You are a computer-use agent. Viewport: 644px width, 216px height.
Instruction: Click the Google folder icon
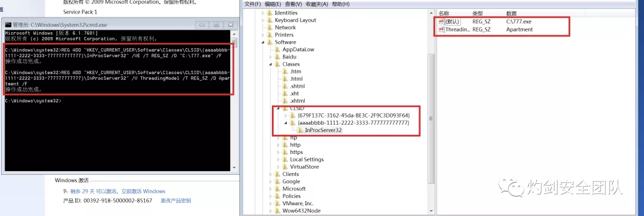(x=277, y=181)
